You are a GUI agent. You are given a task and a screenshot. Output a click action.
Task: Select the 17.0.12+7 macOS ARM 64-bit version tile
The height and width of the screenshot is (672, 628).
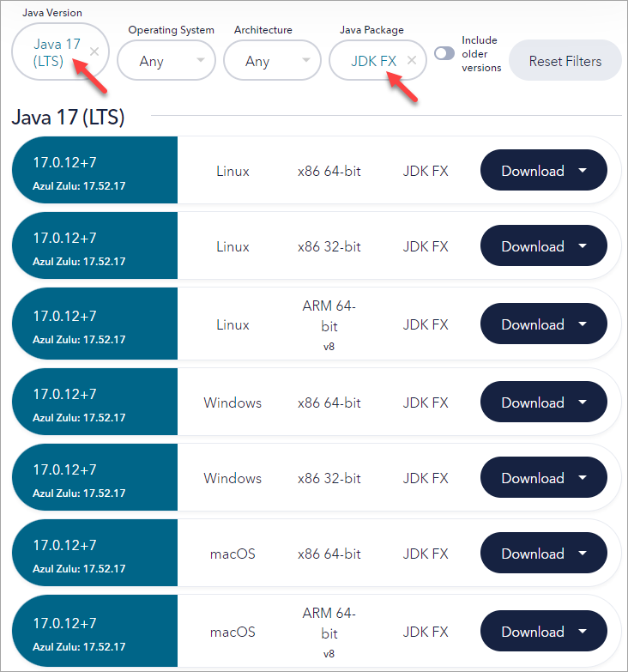(94, 632)
